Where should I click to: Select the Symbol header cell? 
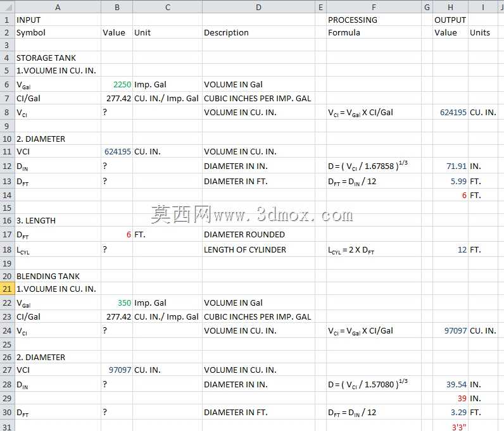(58, 32)
